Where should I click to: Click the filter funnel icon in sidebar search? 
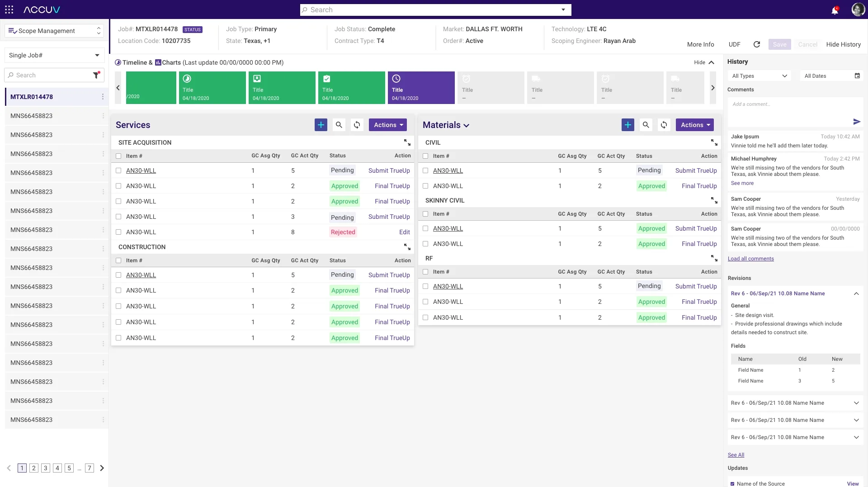(x=96, y=75)
